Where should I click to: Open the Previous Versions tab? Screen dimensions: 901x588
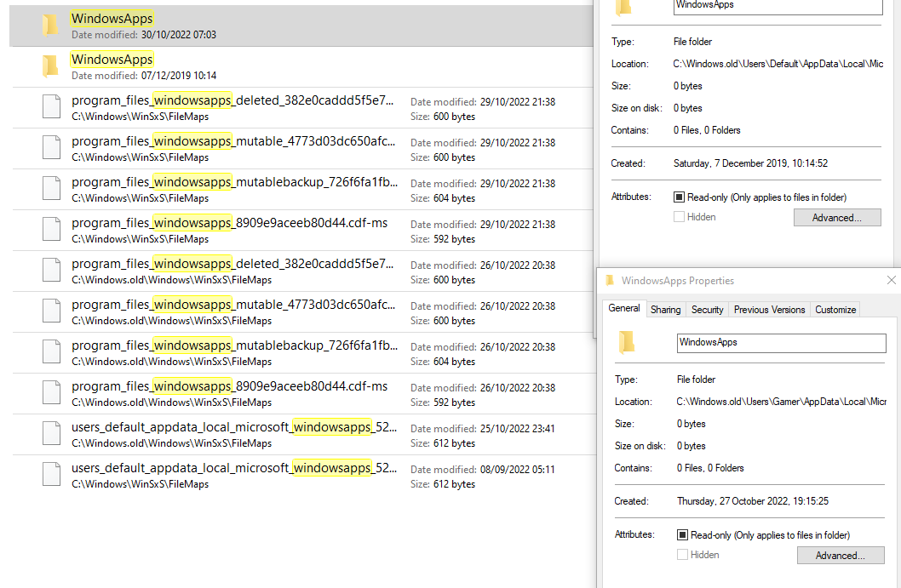[769, 310]
